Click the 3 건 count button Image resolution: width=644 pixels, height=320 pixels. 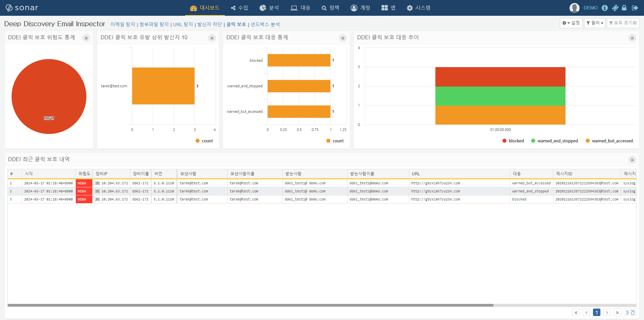click(630, 313)
